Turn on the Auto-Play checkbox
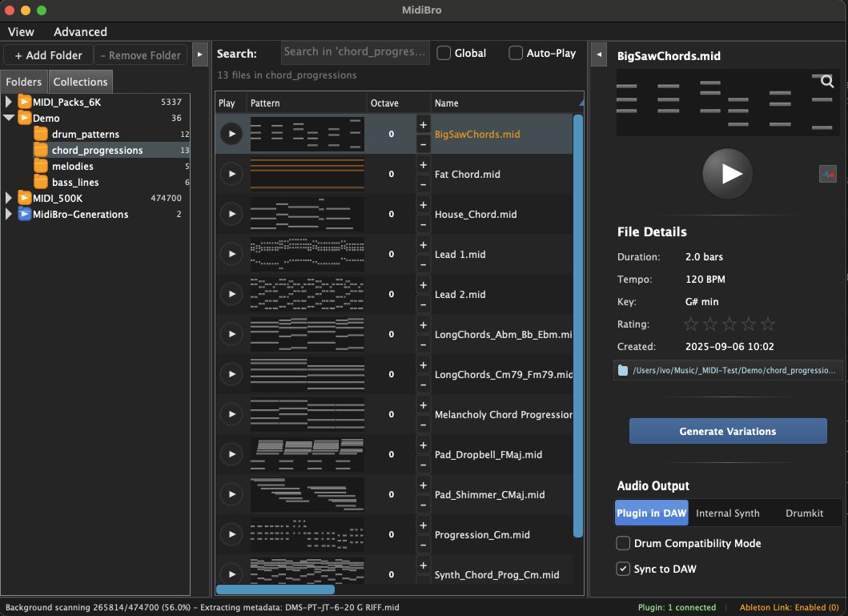 click(x=516, y=53)
